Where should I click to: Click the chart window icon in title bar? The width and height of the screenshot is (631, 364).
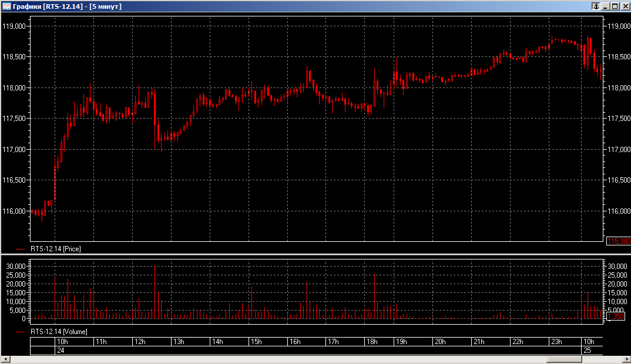tap(6, 6)
